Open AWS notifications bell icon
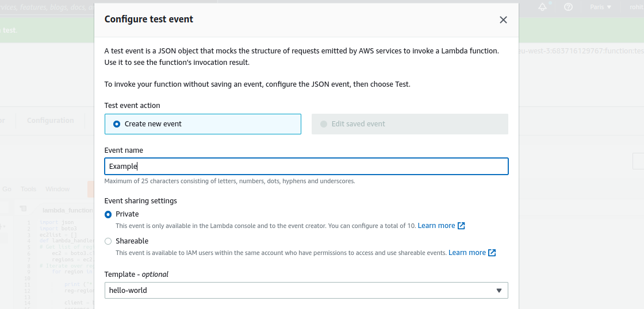The image size is (644, 309). tap(543, 7)
